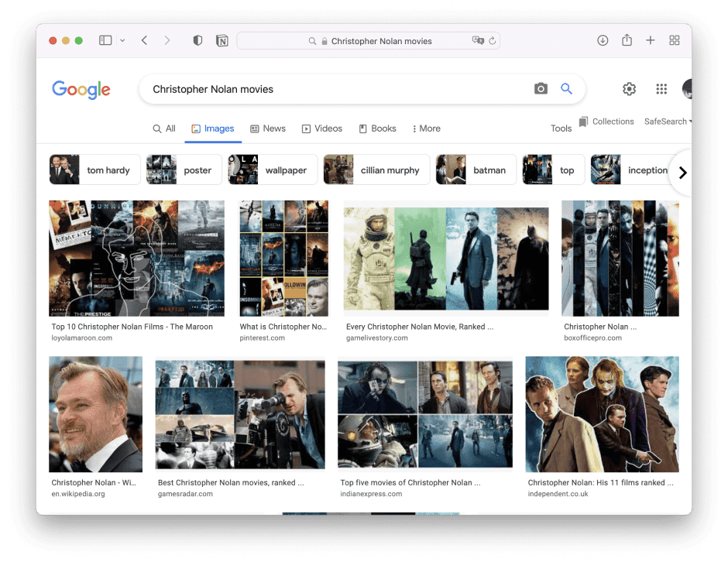
Task: Search by image using the camera icon
Action: pyautogui.click(x=541, y=89)
